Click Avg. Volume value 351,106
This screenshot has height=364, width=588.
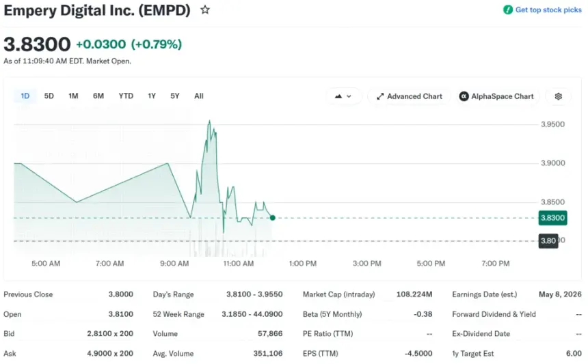click(x=268, y=354)
